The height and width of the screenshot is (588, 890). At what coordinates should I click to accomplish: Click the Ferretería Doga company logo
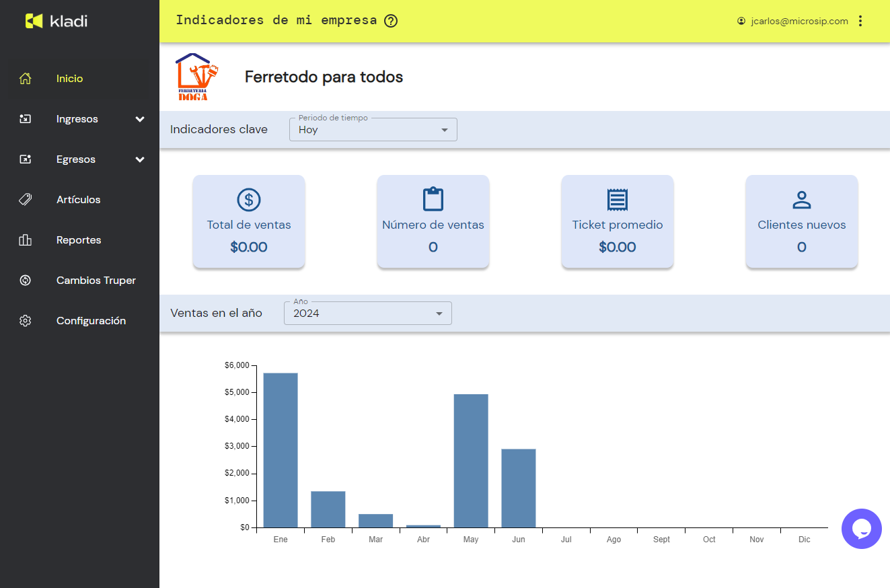pos(196,77)
